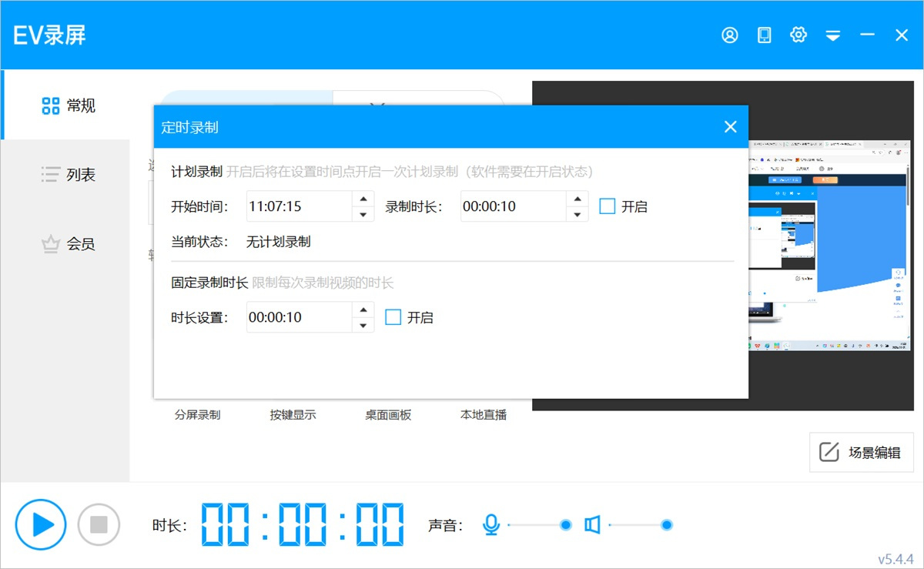Enable the 固定录制时长 开启 checkbox
The width and height of the screenshot is (924, 569).
click(393, 317)
